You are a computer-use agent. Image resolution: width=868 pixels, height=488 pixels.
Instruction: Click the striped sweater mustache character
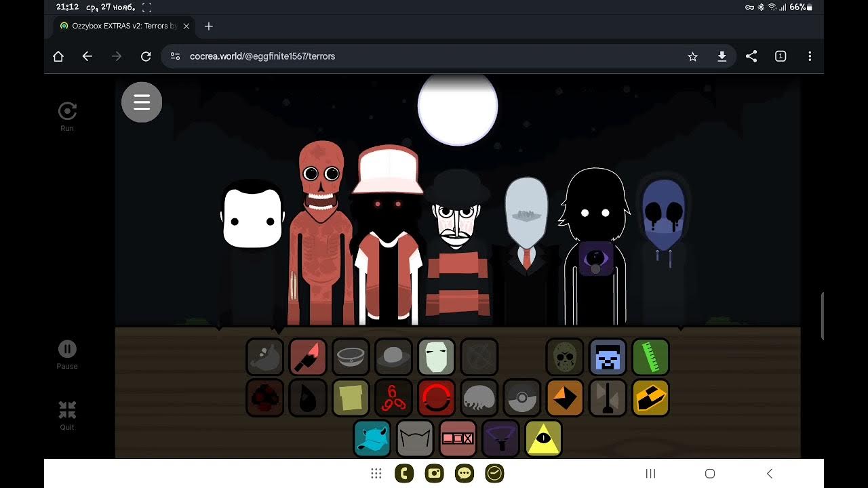(x=457, y=247)
